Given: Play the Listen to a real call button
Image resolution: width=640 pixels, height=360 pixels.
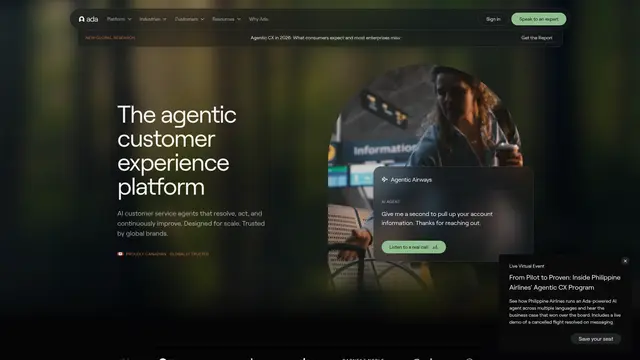Looking at the screenshot, I should coord(413,247).
